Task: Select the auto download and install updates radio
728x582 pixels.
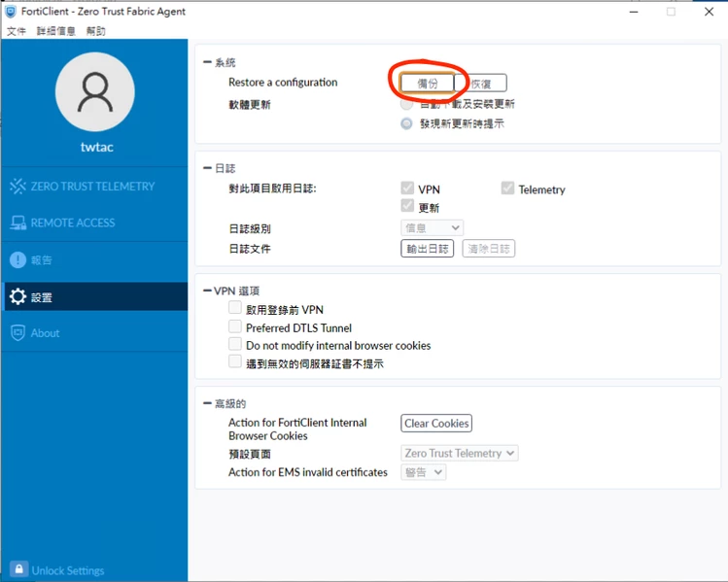Action: coord(406,104)
